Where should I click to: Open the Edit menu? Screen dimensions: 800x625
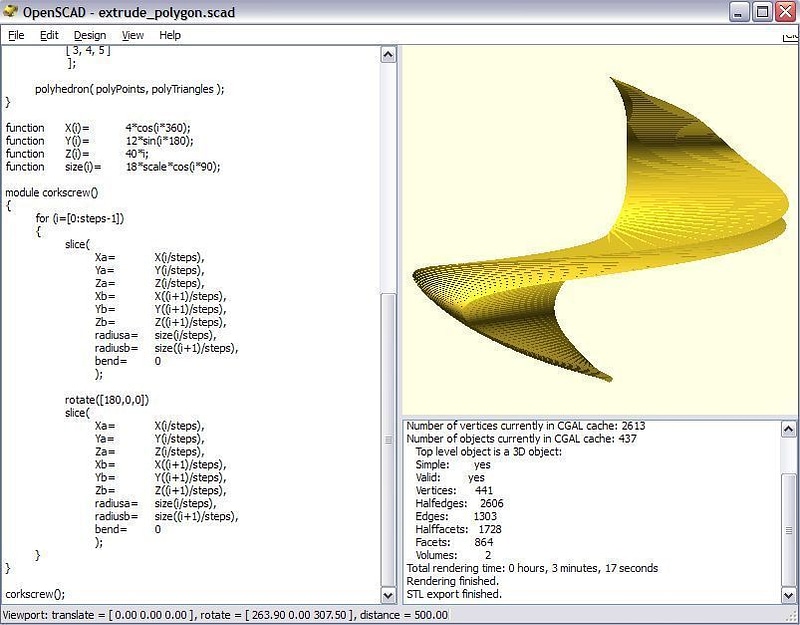[x=49, y=35]
